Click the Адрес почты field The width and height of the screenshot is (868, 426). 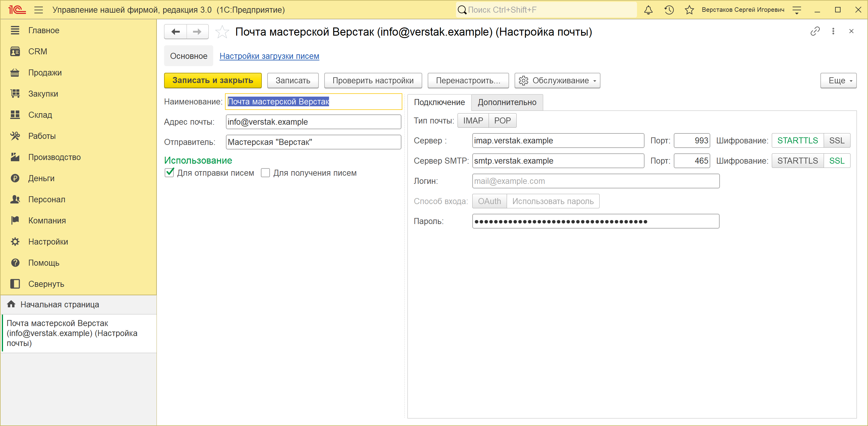pos(313,122)
